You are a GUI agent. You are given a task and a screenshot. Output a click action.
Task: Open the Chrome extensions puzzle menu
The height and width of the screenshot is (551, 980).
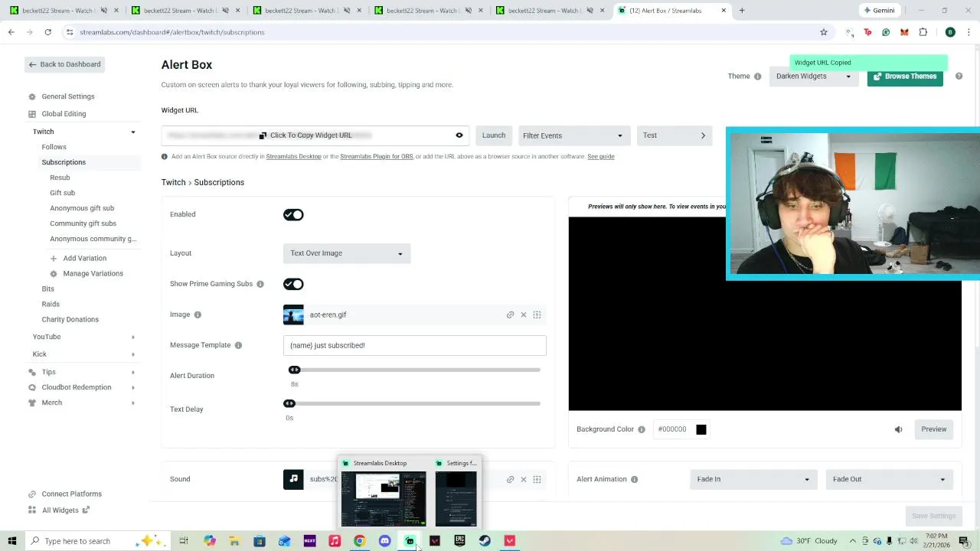[x=923, y=32]
